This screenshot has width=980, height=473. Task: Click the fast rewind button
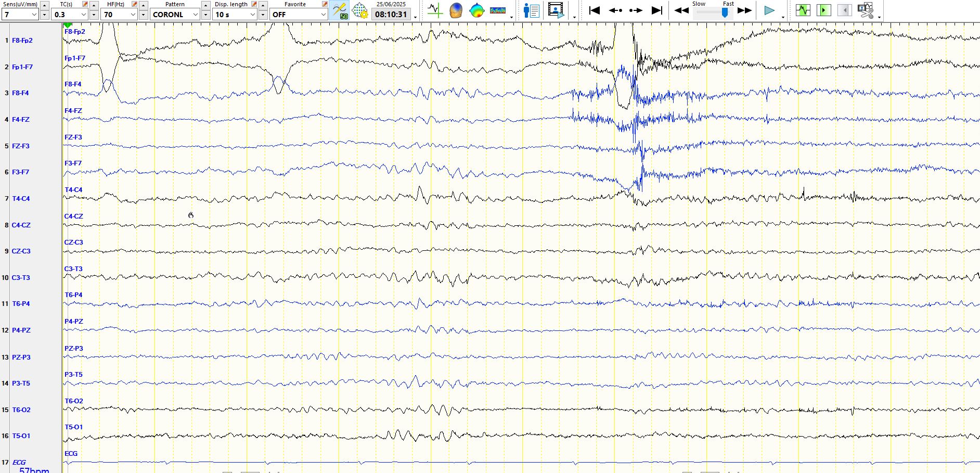click(681, 10)
